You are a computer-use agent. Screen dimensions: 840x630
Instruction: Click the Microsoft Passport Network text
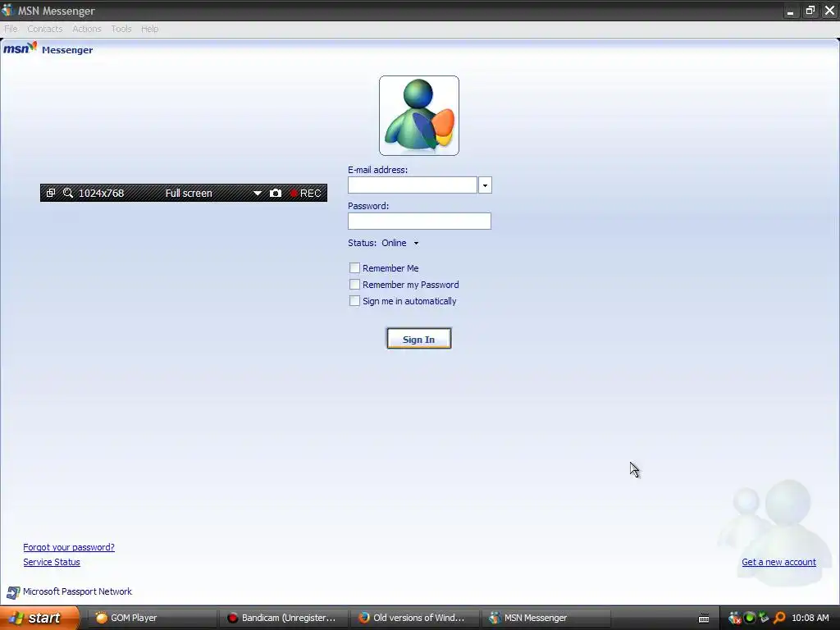pos(77,591)
